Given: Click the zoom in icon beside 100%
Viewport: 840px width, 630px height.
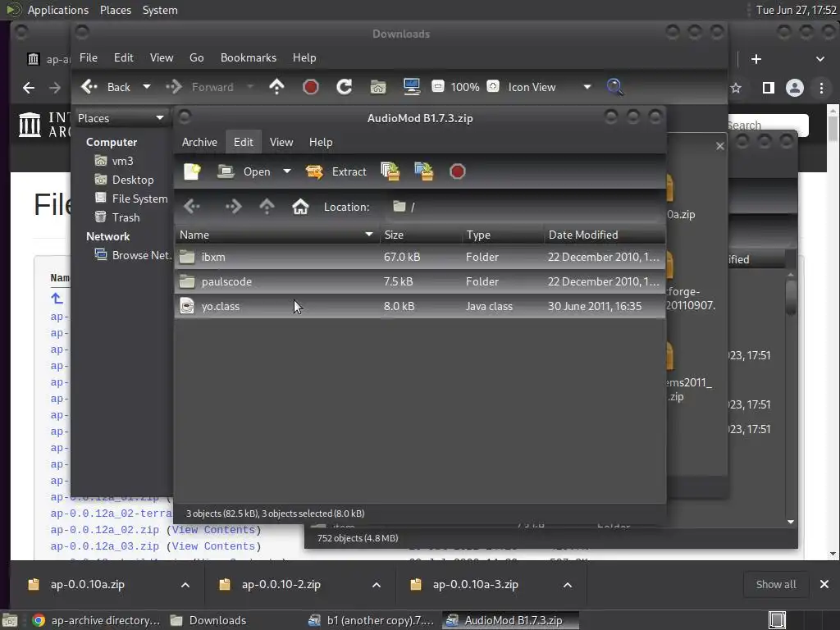Looking at the screenshot, I should point(493,86).
